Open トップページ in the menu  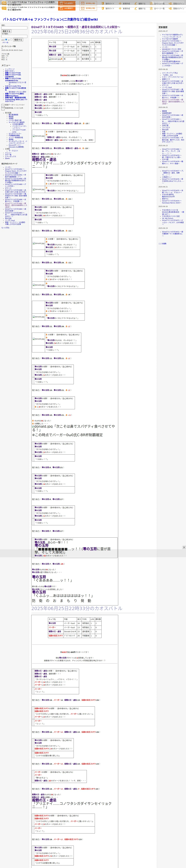(10, 69)
